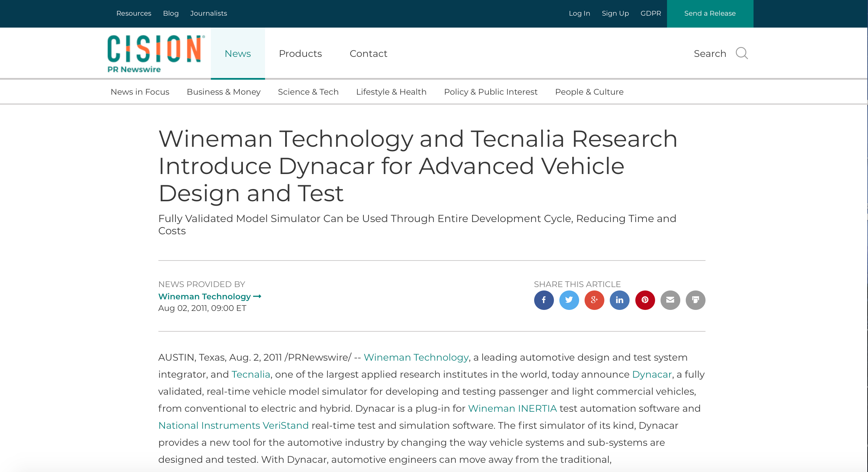The height and width of the screenshot is (472, 868).
Task: Open the GDPR link
Action: (x=651, y=14)
